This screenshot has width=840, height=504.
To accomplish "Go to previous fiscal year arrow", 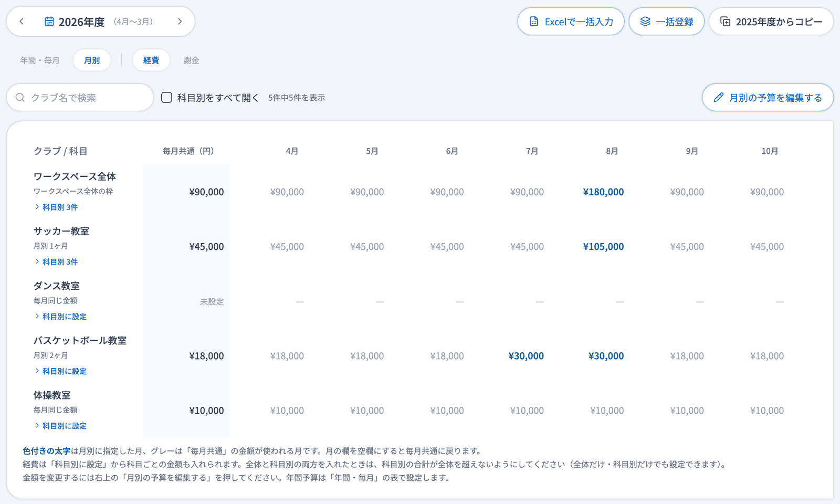I will point(22,22).
